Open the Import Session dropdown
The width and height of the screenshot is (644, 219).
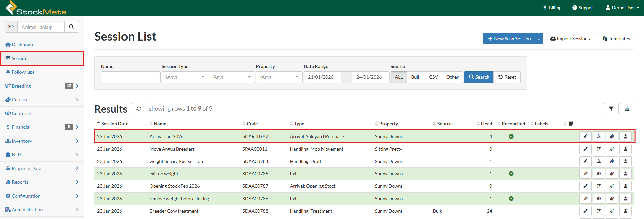(x=570, y=39)
